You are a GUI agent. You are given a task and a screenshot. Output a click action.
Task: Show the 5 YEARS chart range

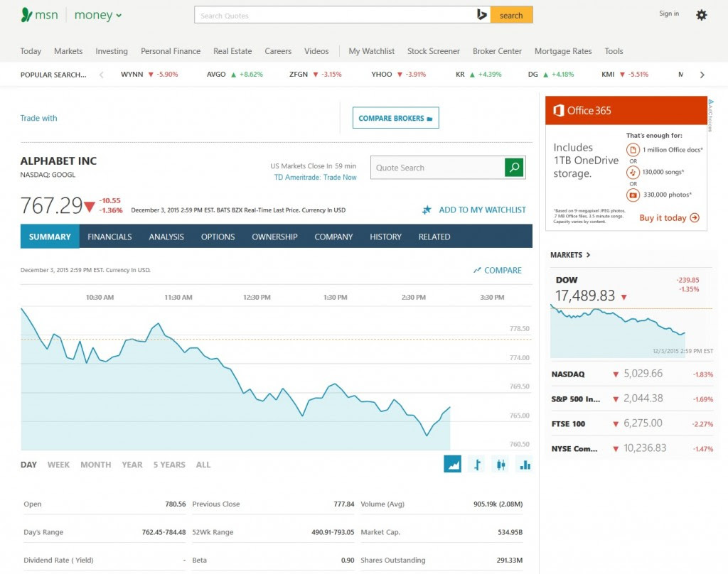tap(169, 465)
